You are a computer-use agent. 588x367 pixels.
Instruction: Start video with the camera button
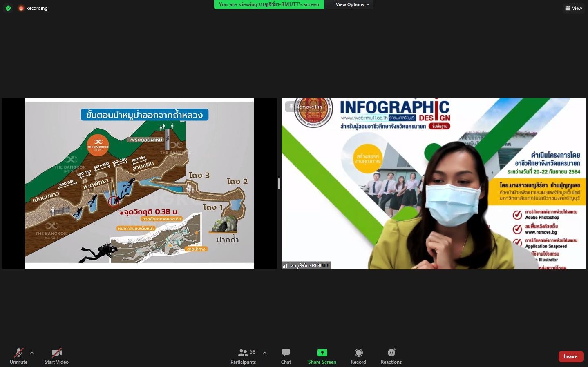pyautogui.click(x=56, y=356)
